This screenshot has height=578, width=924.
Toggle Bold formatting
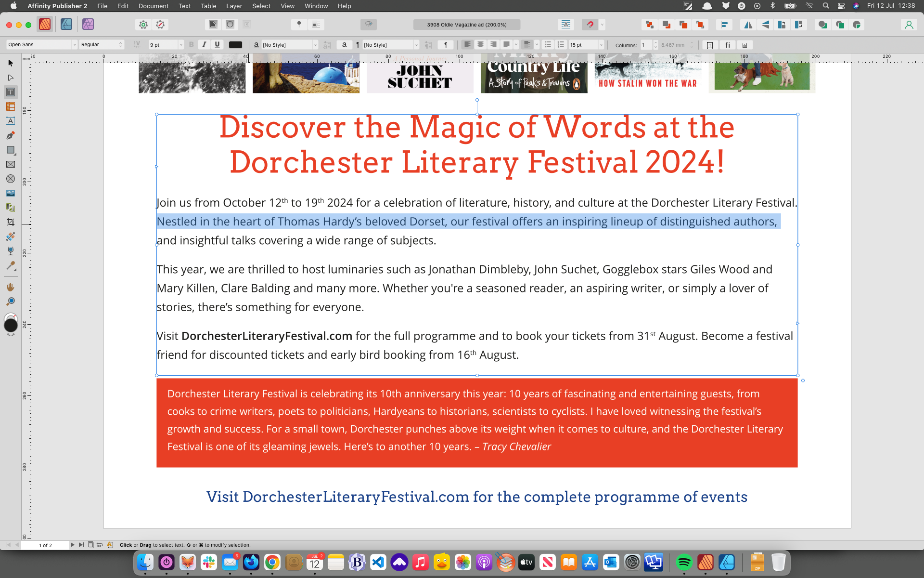pyautogui.click(x=191, y=44)
